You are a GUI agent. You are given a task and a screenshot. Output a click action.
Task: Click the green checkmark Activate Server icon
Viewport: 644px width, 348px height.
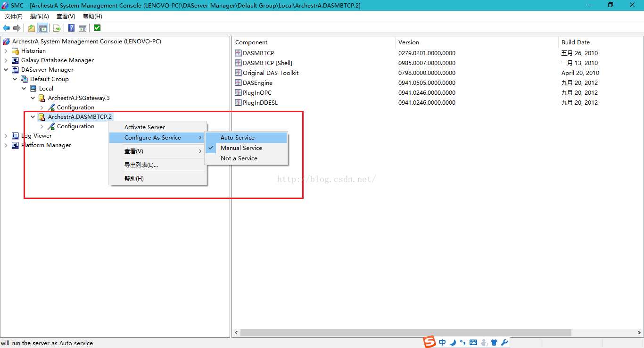[x=97, y=28]
